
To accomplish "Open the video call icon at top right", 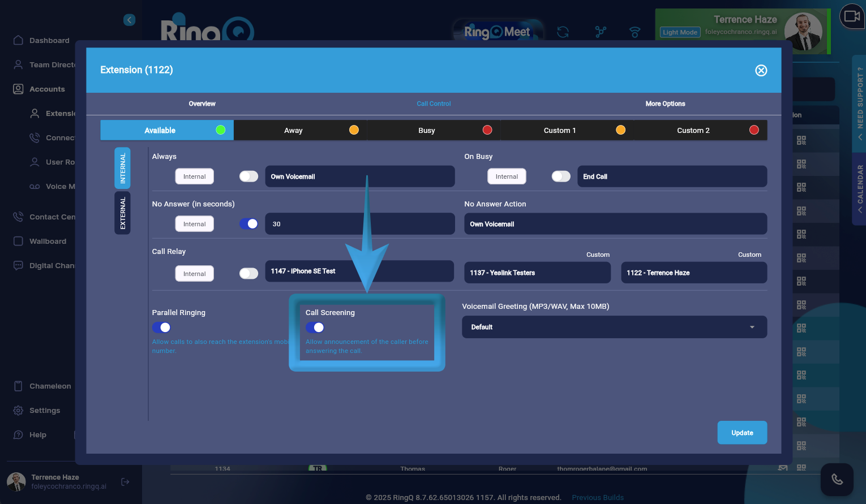I will 852,16.
